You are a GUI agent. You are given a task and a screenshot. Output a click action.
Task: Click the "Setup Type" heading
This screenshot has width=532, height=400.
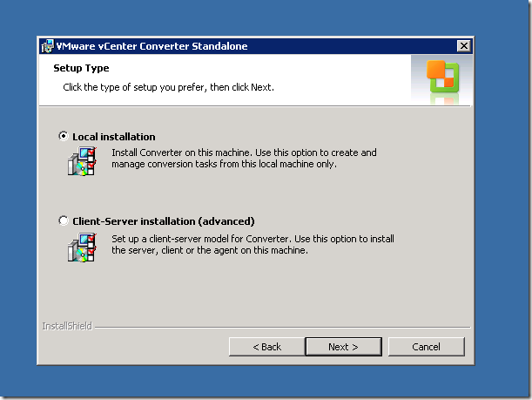coord(81,68)
